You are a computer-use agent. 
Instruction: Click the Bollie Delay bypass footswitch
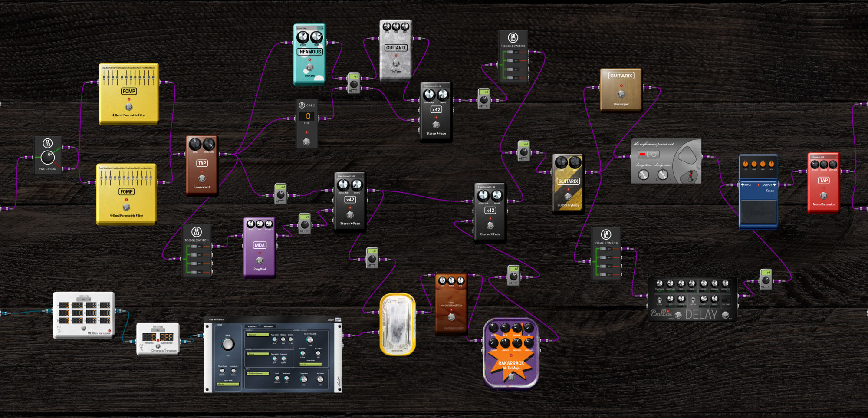click(678, 315)
